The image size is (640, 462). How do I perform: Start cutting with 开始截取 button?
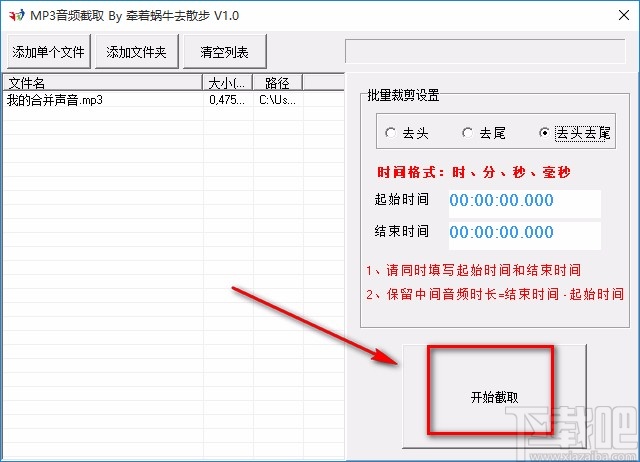point(494,396)
